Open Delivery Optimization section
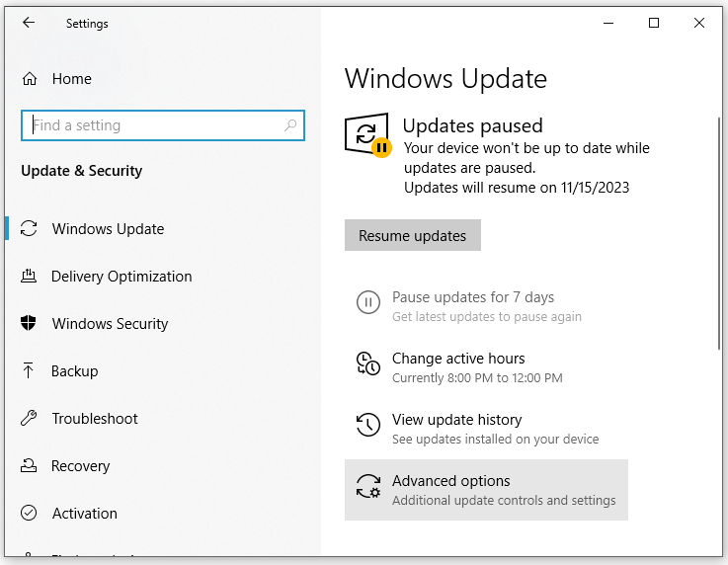The width and height of the screenshot is (728, 565). point(121,277)
